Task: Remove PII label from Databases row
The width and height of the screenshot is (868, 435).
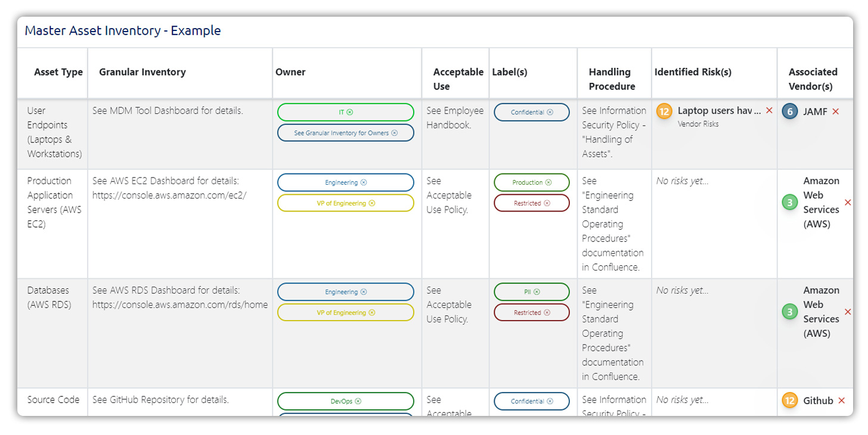Action: pos(537,292)
